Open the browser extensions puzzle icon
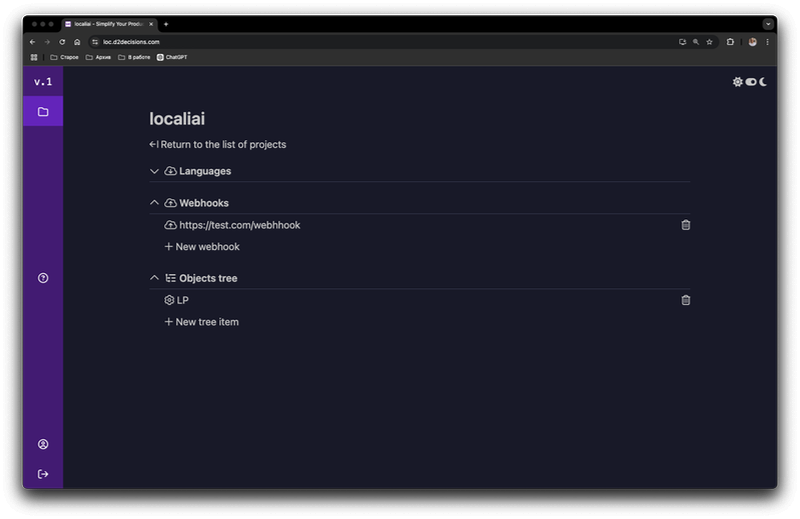The height and width of the screenshot is (519, 800). pos(730,42)
